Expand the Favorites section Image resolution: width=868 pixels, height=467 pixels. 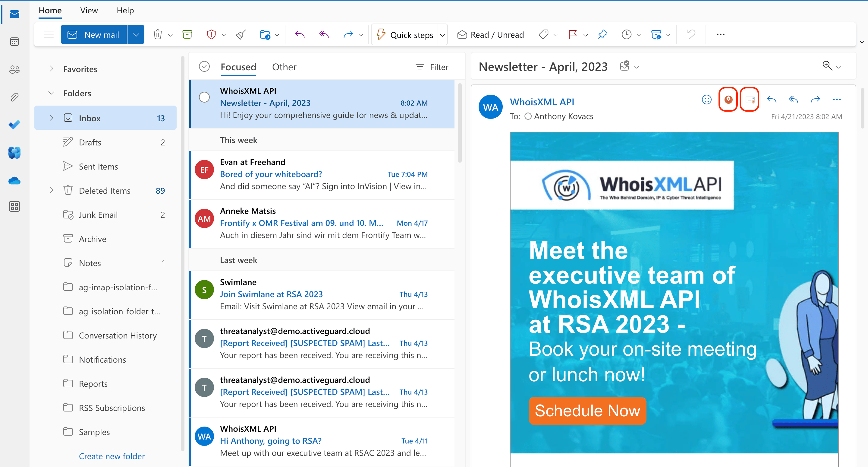(x=51, y=69)
